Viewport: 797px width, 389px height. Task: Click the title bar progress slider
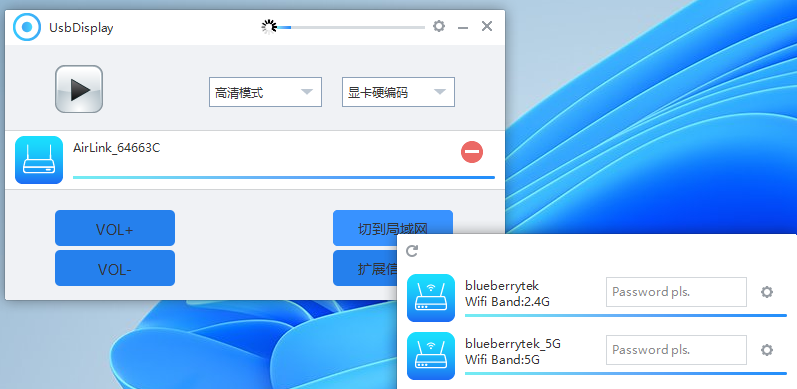click(x=350, y=27)
